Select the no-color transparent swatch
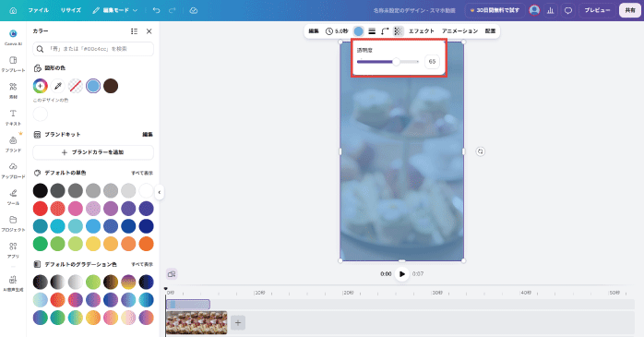 click(76, 86)
